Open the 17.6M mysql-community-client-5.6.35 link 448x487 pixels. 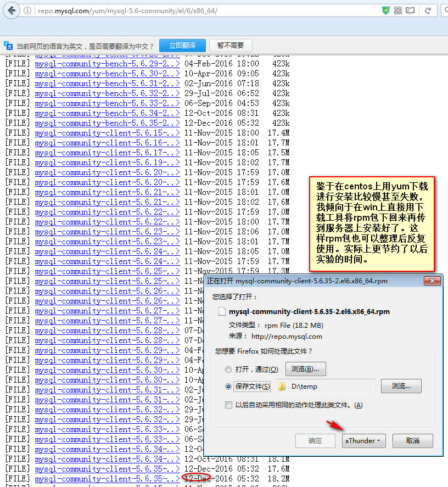pos(107,469)
